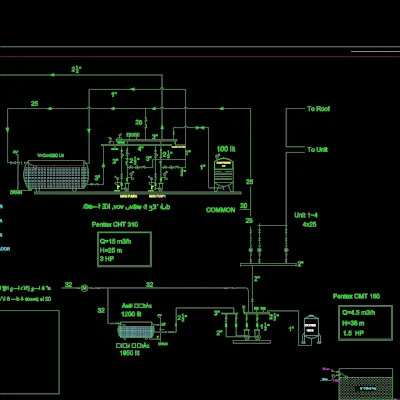Click the Q=4.5 m3/h specification box
Viewport: 400px width, 400px height.
(x=365, y=323)
